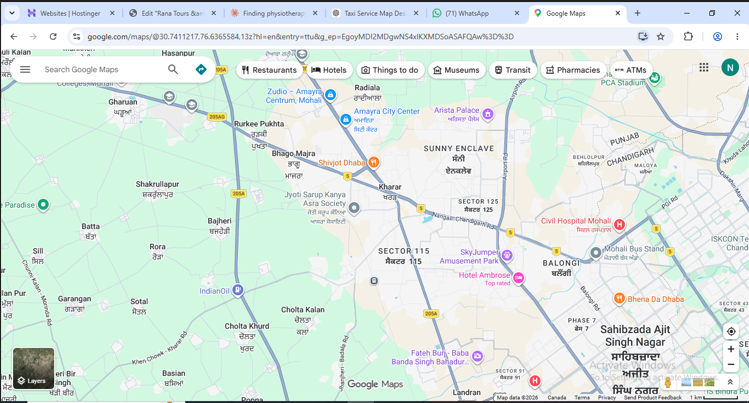Viewport: 749px width, 403px height.
Task: Click the Civil Hospital Mohali pin
Action: [619, 224]
